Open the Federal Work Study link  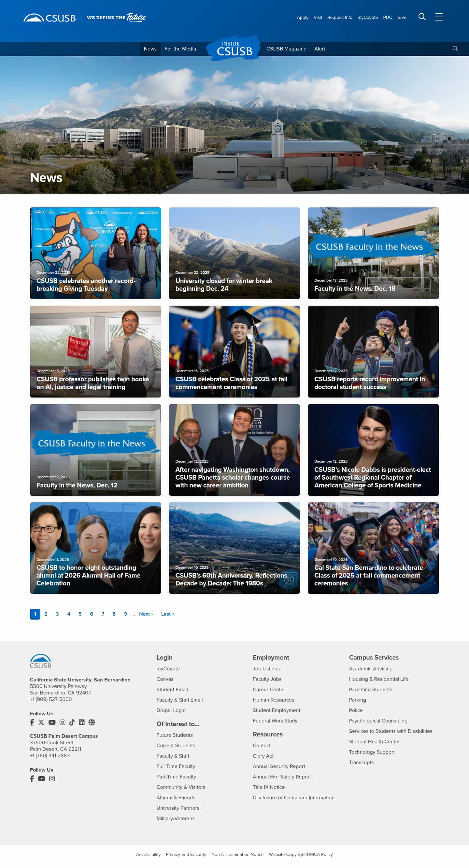[x=275, y=721]
